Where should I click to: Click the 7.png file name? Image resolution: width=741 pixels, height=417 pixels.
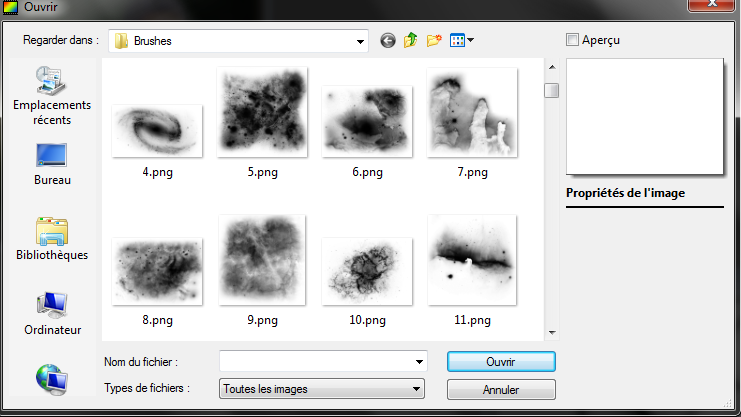472,172
